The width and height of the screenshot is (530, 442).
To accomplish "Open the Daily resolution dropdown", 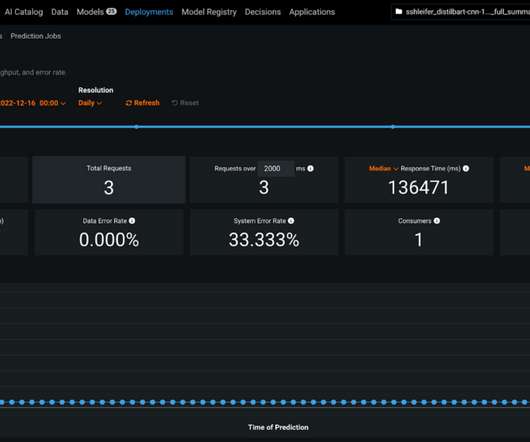I will coord(90,103).
